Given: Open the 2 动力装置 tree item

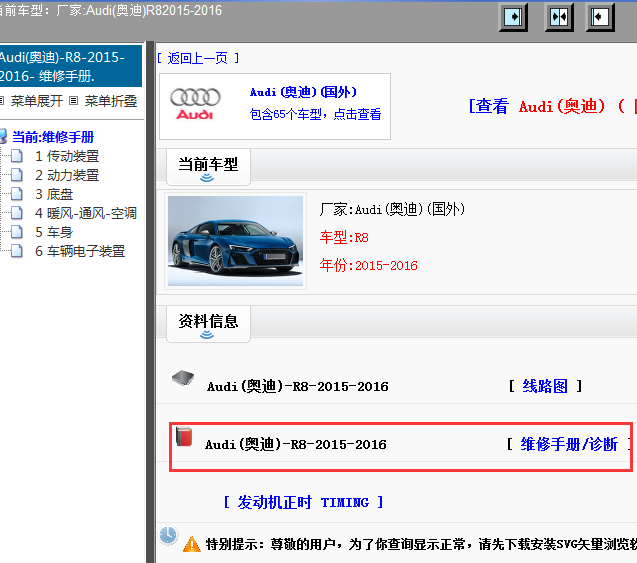Looking at the screenshot, I should click(x=67, y=175).
